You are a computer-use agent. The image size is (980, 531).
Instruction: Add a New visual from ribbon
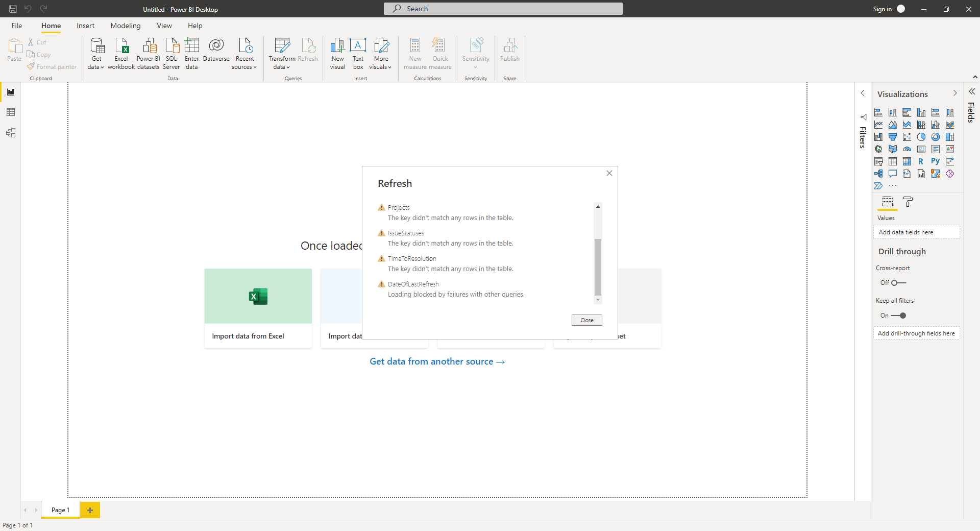(337, 53)
